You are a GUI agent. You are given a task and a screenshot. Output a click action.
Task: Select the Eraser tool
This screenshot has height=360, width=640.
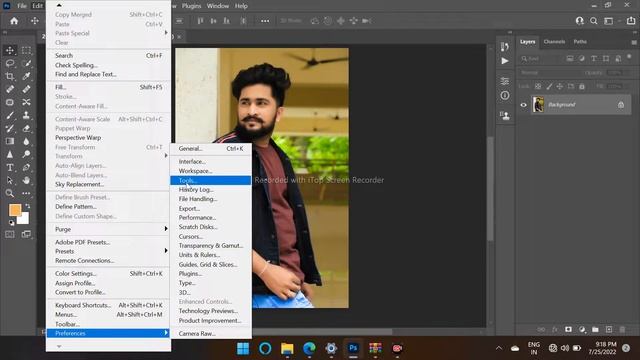pos(26,129)
